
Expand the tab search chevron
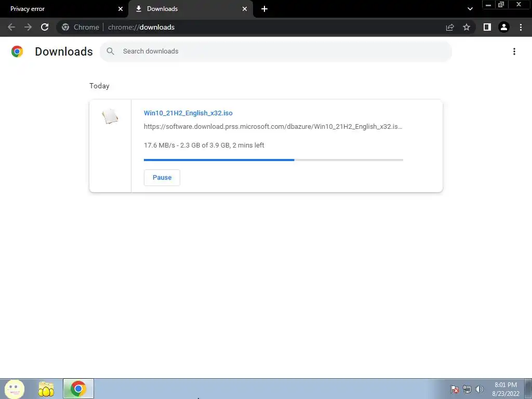470,9
